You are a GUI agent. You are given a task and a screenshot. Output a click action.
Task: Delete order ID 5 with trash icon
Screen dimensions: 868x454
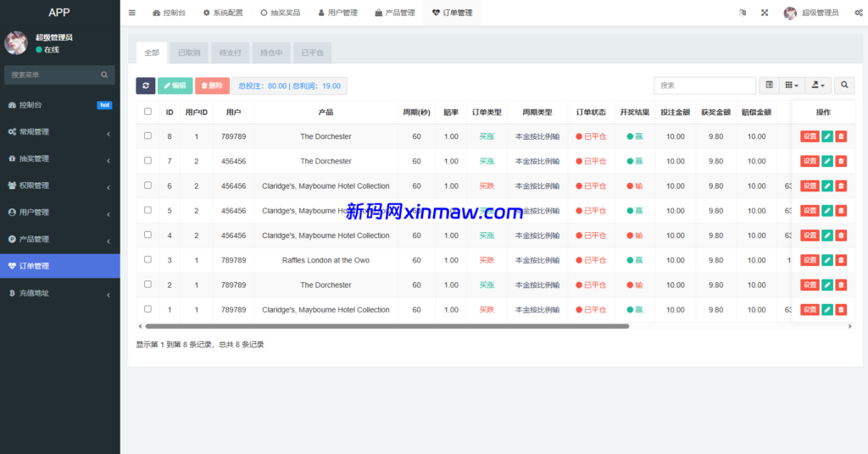[x=841, y=211]
